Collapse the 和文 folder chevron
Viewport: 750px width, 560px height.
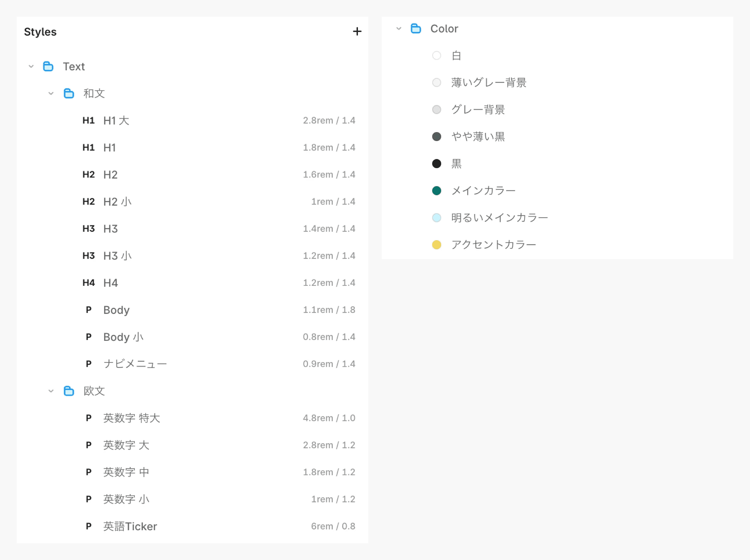[51, 93]
